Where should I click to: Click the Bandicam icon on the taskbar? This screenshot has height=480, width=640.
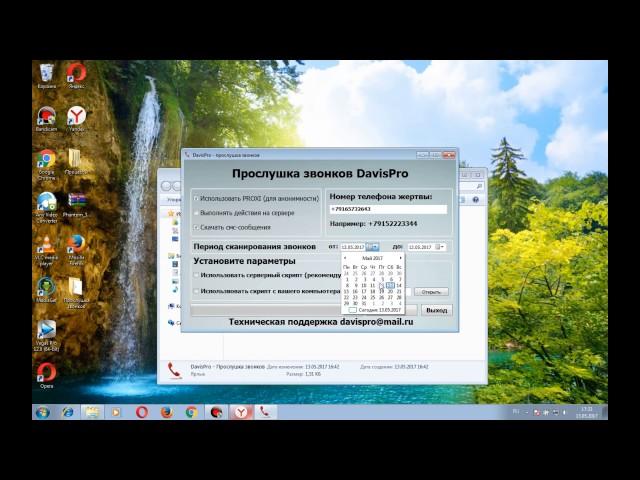tap(216, 412)
